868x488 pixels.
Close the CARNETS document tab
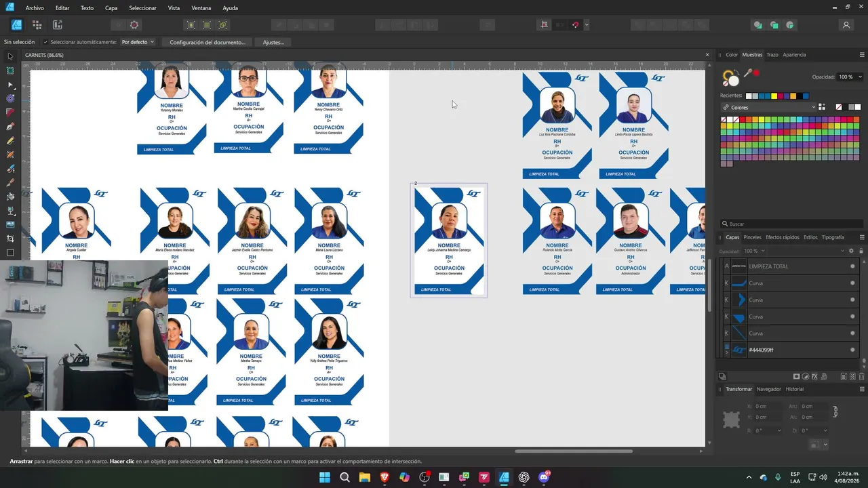[x=707, y=55]
